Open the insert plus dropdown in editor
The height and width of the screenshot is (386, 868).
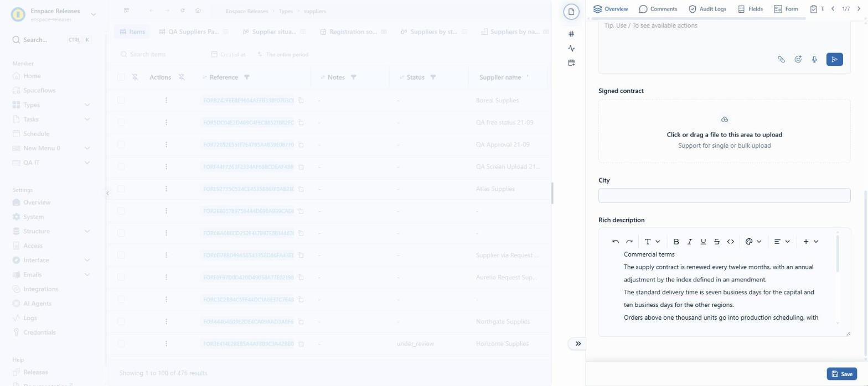(810, 242)
